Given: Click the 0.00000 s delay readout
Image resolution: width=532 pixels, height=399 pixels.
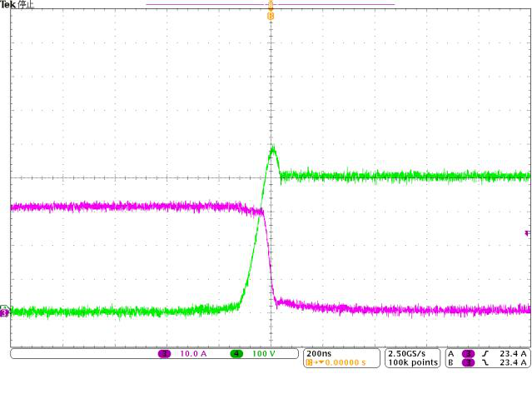Looking at the screenshot, I should [x=346, y=362].
